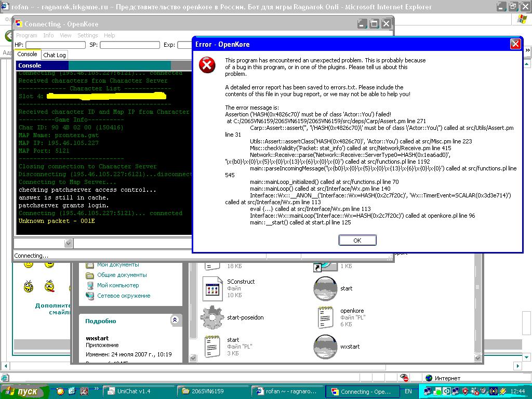Open Мои документы link in Explorer sidebar
The image size is (532, 399).
118,264
